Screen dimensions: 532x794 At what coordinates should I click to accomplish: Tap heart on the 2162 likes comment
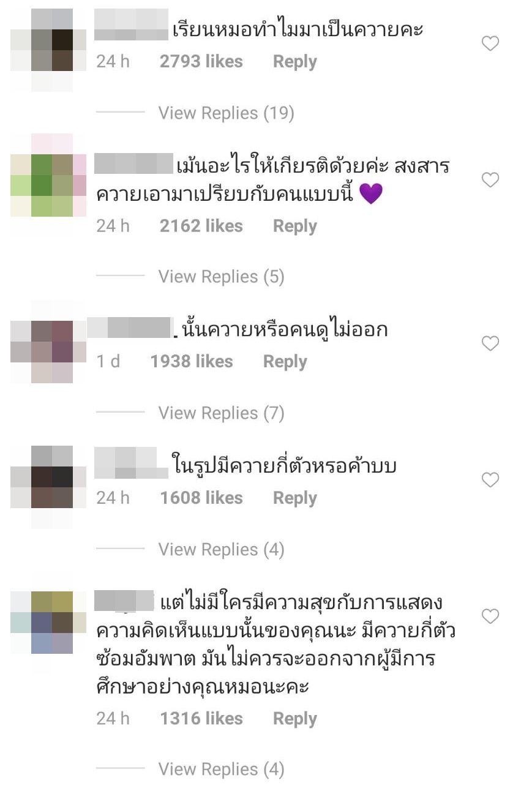(x=490, y=180)
